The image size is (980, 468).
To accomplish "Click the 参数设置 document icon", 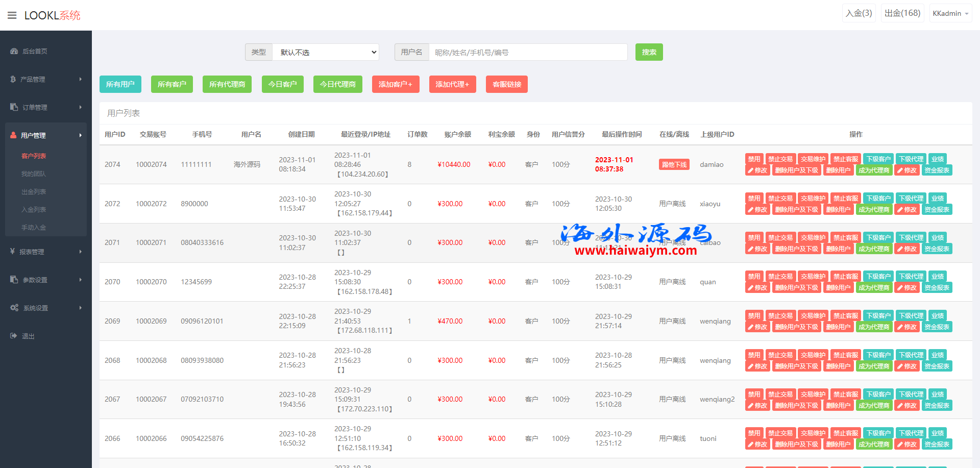I will coord(14,280).
